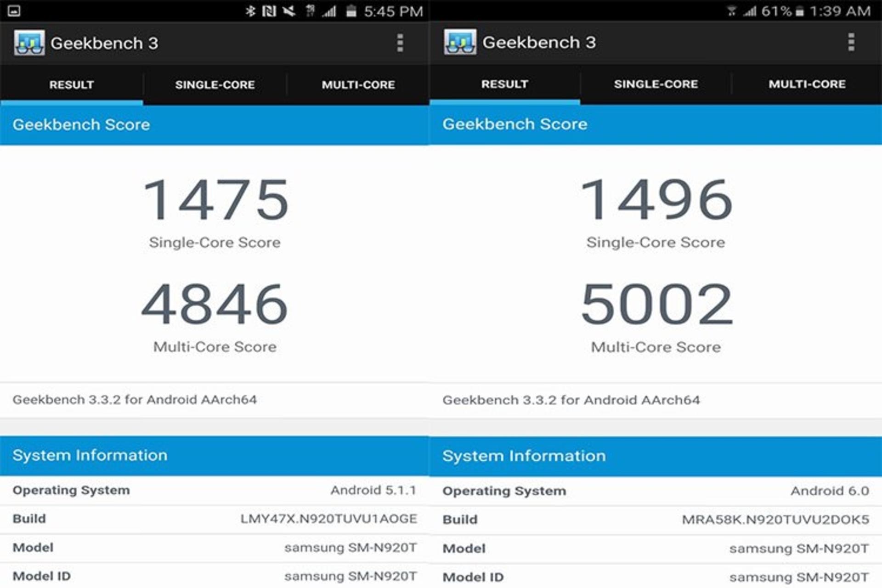Tap the 5002 multi-core score
Image resolution: width=882 pixels, height=588 pixels.
click(657, 304)
